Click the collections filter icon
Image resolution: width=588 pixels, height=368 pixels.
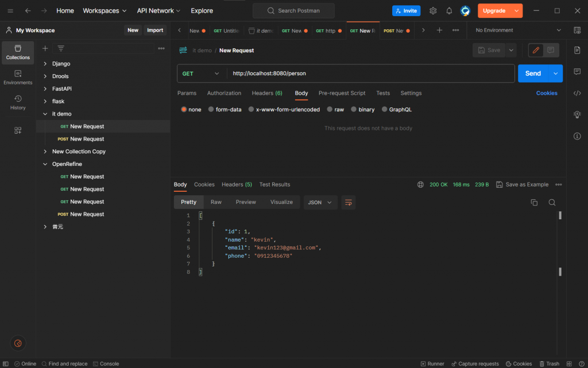coord(61,48)
